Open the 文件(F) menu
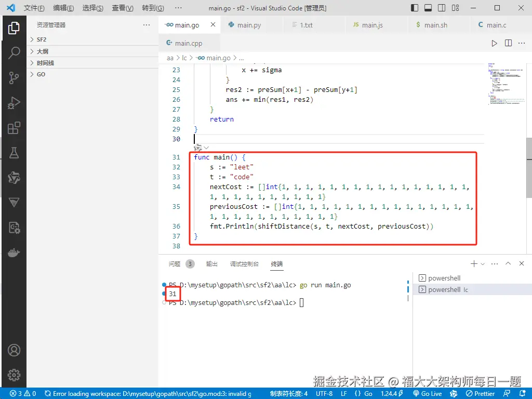Screen dimensions: 532x399 click(34, 8)
